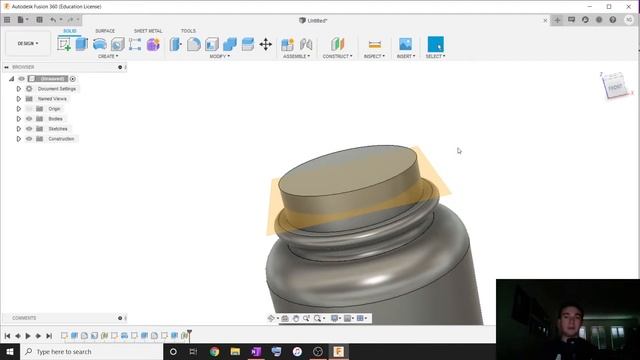Select the Create Form purple icon
Viewport: 640px width, 360px height.
pos(153,44)
